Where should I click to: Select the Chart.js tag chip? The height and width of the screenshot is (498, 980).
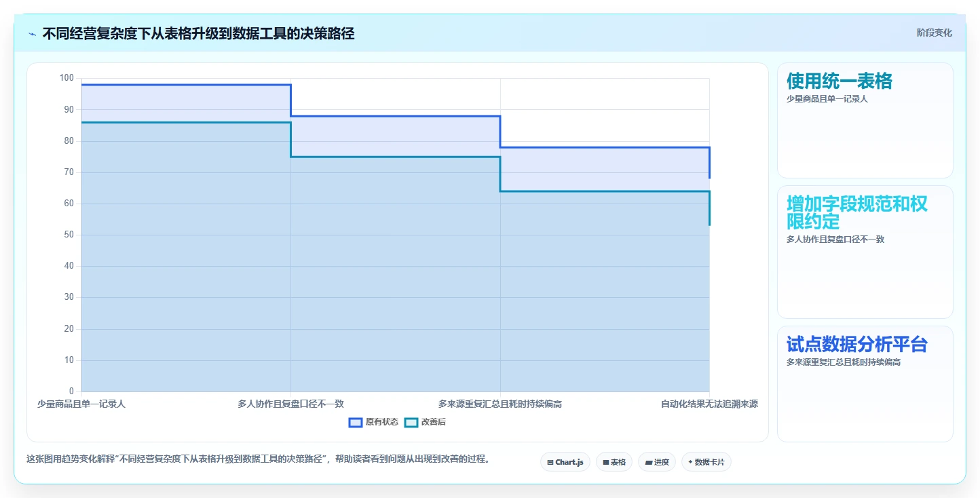[x=565, y=462]
